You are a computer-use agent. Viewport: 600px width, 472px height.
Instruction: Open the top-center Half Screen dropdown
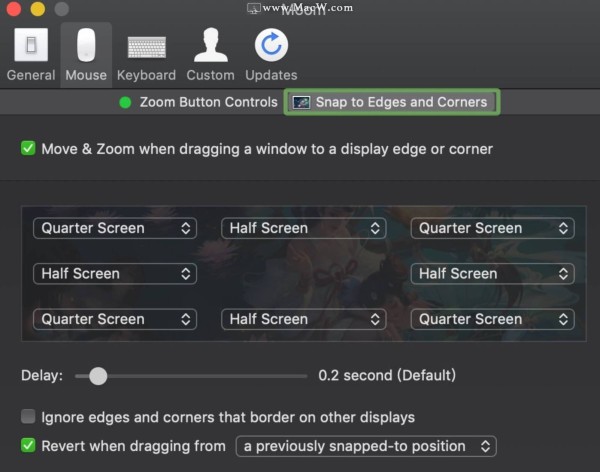(x=303, y=228)
